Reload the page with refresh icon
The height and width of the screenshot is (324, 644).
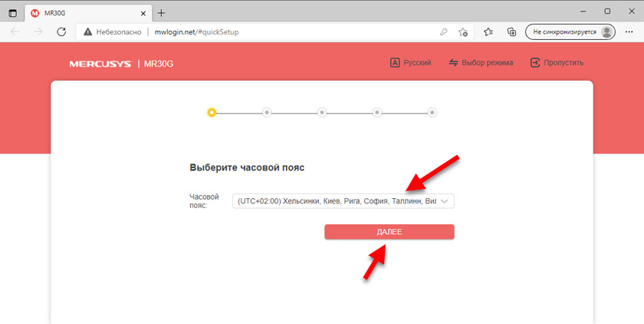tap(61, 32)
